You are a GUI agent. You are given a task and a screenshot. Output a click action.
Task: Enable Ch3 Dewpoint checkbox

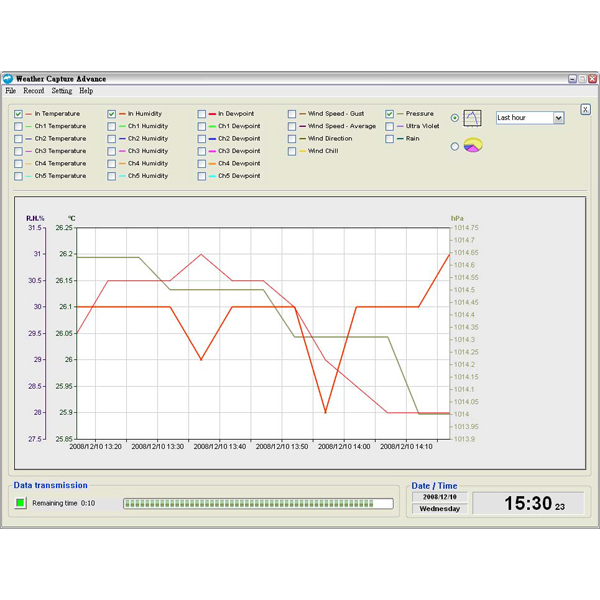(202, 151)
